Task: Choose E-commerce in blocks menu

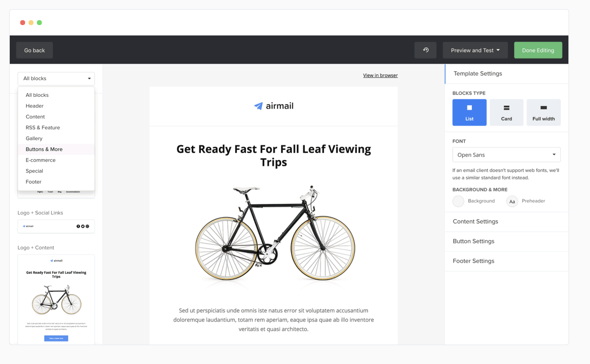Action: pyautogui.click(x=41, y=160)
